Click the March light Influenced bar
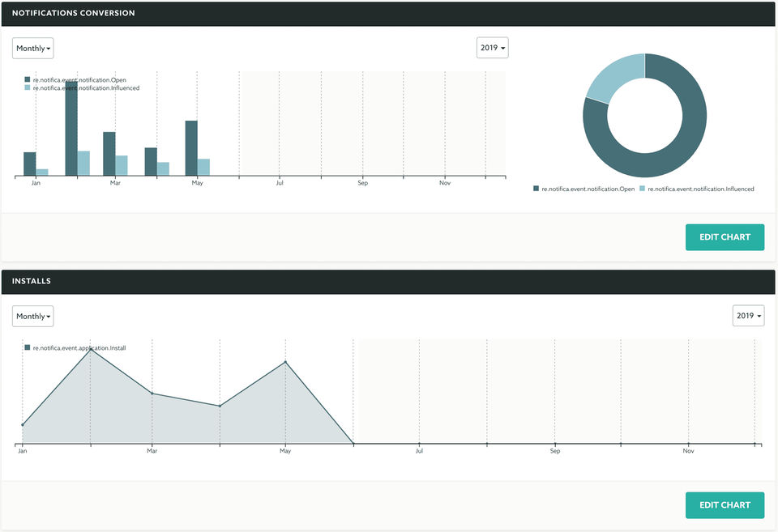The height and width of the screenshot is (532, 778). click(x=122, y=166)
